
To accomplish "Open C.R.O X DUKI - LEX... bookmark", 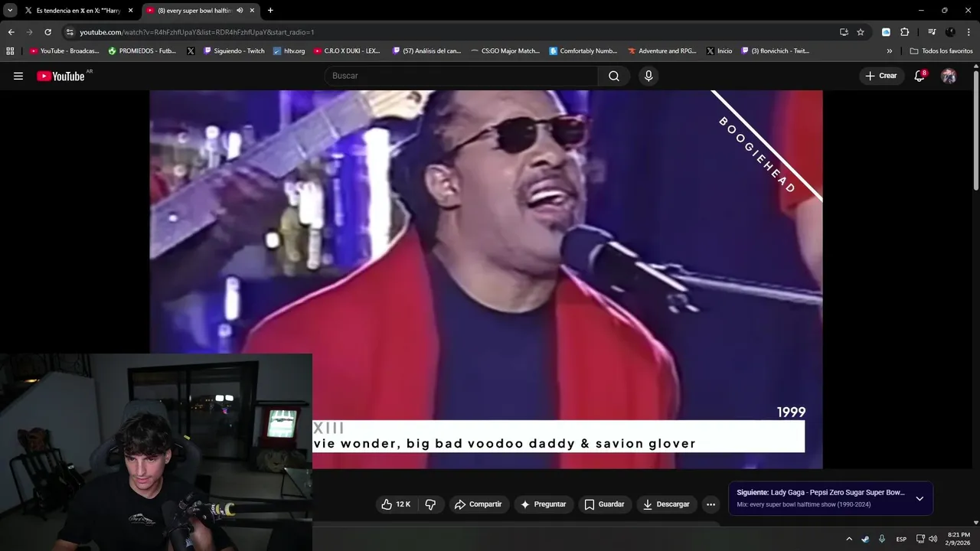I will click(348, 51).
